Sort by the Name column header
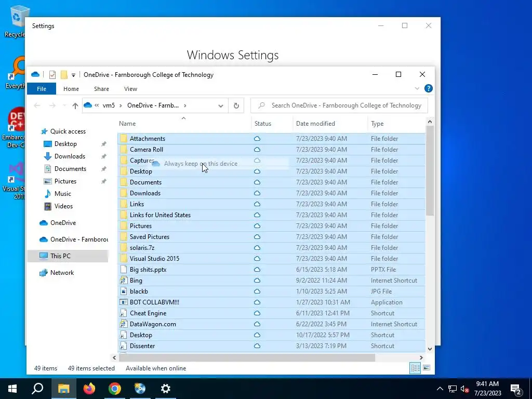 tap(184, 124)
